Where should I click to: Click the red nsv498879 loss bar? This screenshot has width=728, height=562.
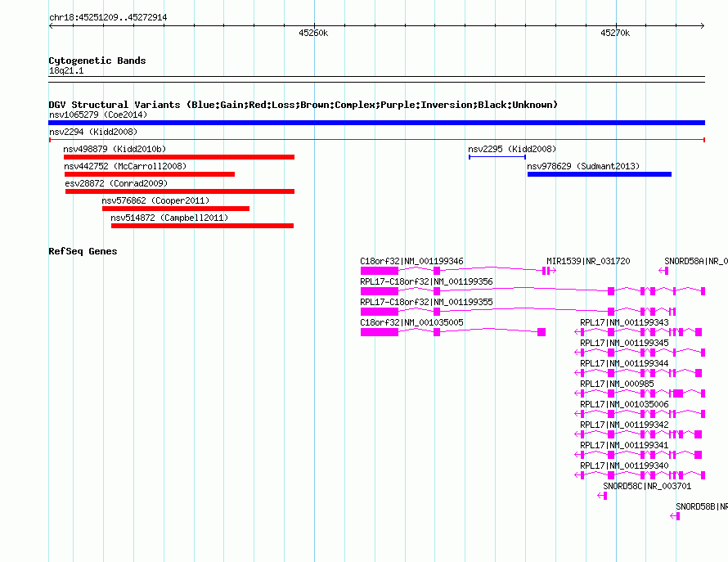(x=179, y=157)
